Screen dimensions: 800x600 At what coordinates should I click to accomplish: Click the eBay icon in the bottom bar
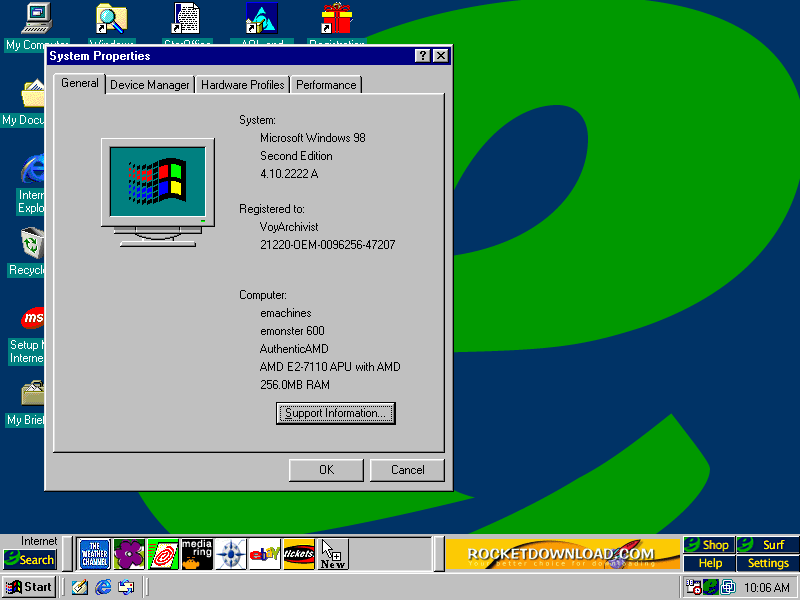click(264, 554)
